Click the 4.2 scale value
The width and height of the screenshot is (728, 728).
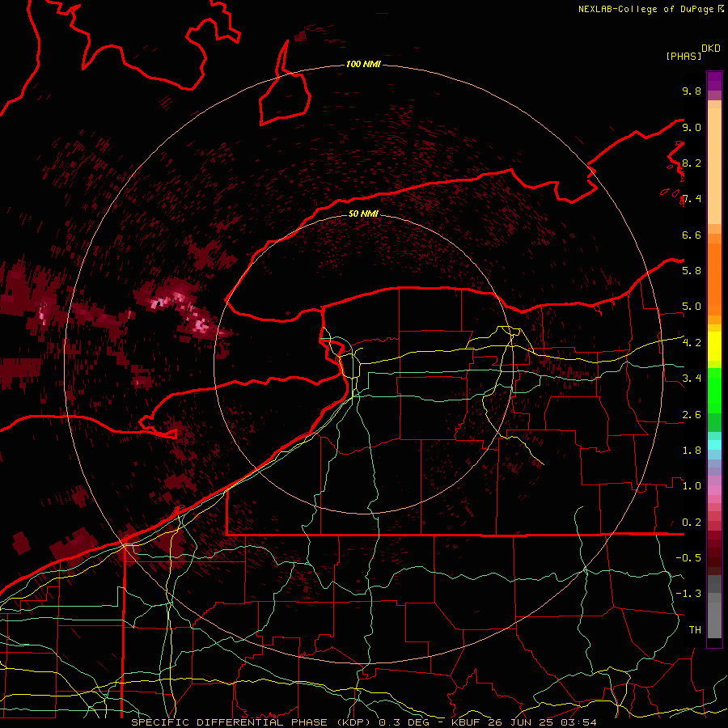click(x=692, y=343)
